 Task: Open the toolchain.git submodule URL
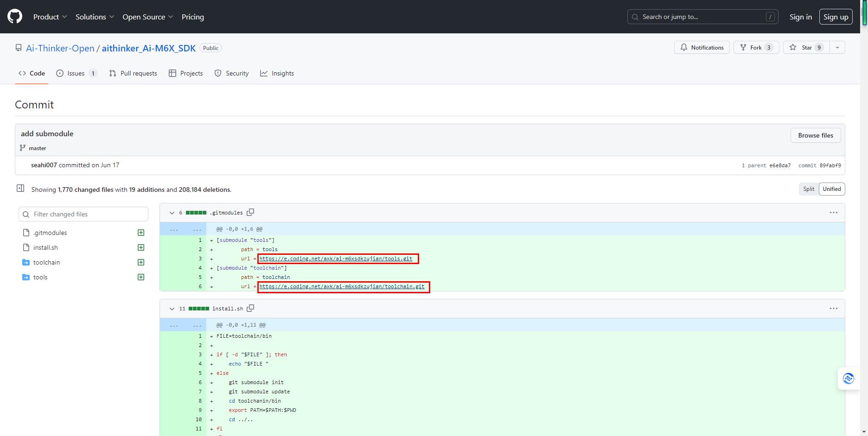pyautogui.click(x=342, y=286)
